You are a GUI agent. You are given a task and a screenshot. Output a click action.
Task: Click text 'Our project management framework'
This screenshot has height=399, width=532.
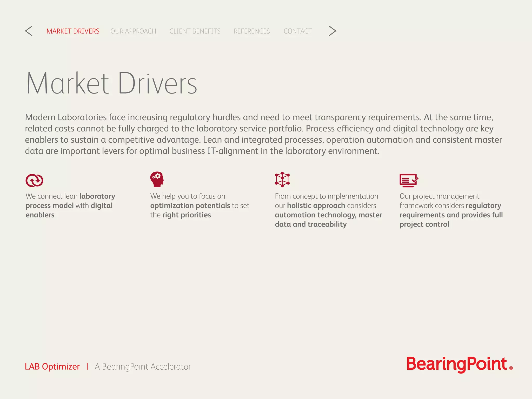[439, 201]
